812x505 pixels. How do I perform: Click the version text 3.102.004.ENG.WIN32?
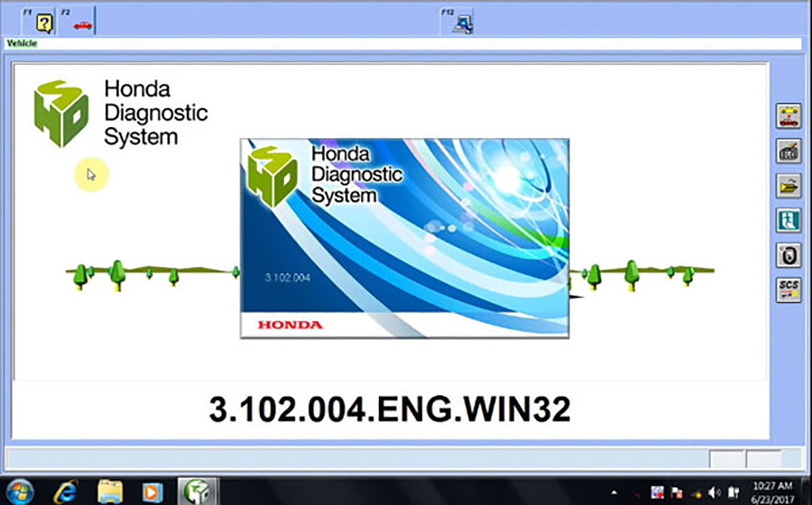click(x=390, y=409)
